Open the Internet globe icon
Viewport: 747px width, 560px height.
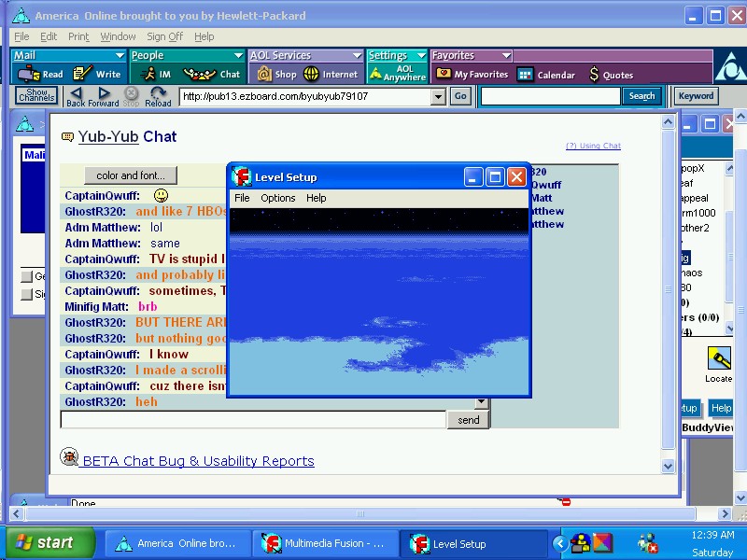point(311,74)
